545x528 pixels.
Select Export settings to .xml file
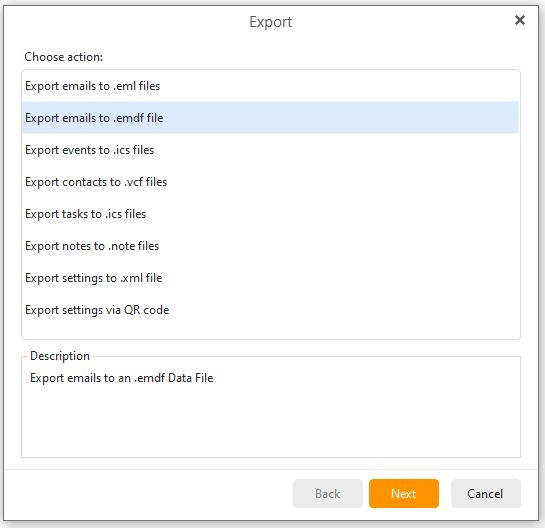tap(270, 278)
